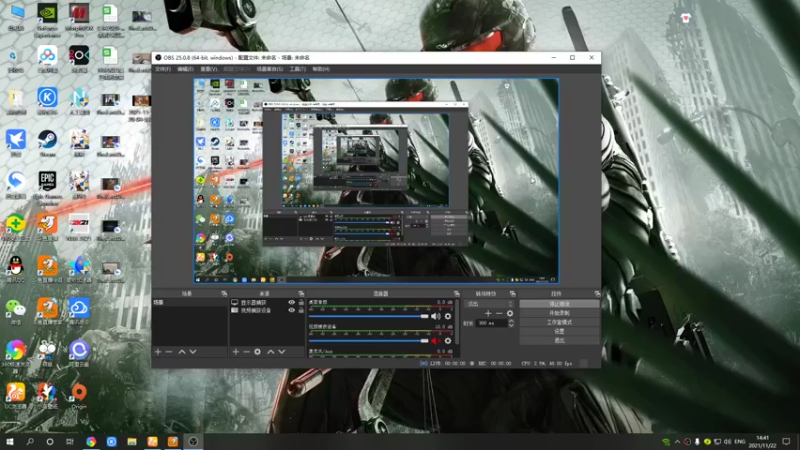Open Task View on the taskbar

70,442
